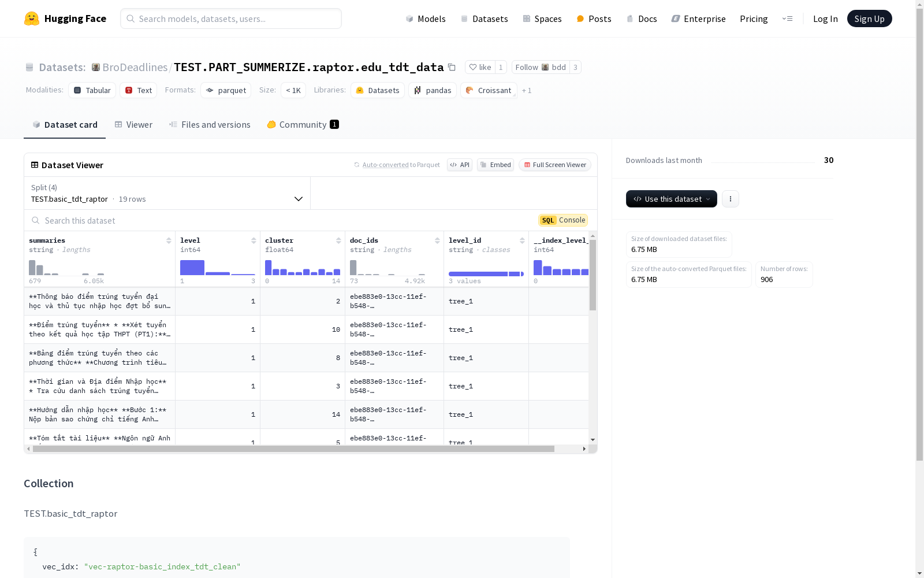924x578 pixels.
Task: Select the row starting '**Thông báo điểm trúng tuyển'
Action: coord(306,301)
